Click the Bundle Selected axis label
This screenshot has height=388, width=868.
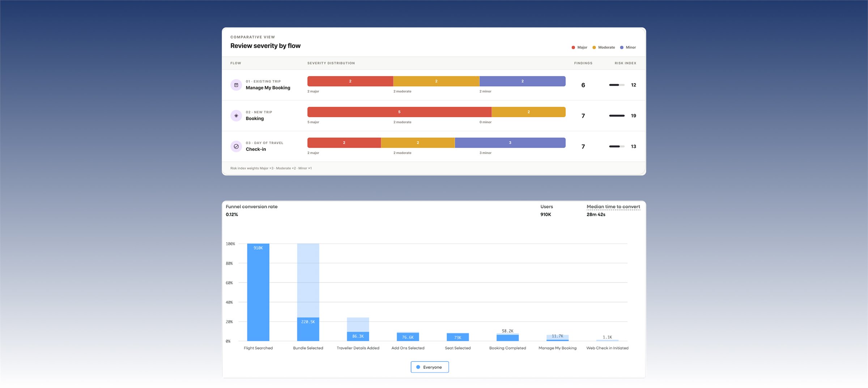click(308, 348)
